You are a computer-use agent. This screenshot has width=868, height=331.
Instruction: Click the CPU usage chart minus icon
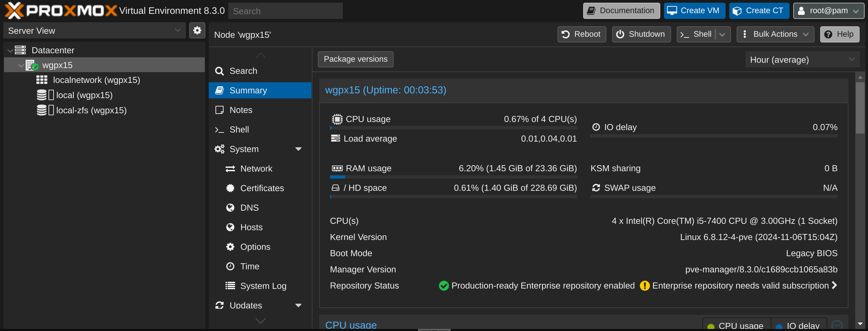coord(837,325)
